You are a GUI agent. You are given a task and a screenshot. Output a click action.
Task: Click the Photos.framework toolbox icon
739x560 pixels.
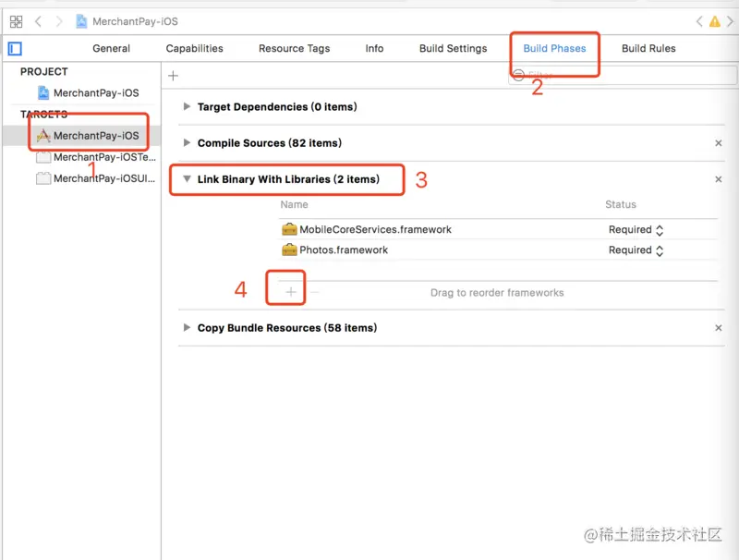(x=289, y=250)
